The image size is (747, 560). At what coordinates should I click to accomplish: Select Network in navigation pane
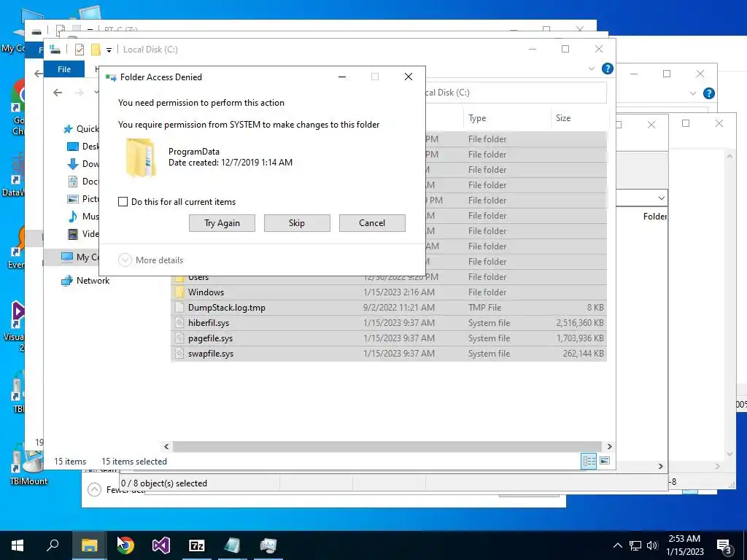85,281
